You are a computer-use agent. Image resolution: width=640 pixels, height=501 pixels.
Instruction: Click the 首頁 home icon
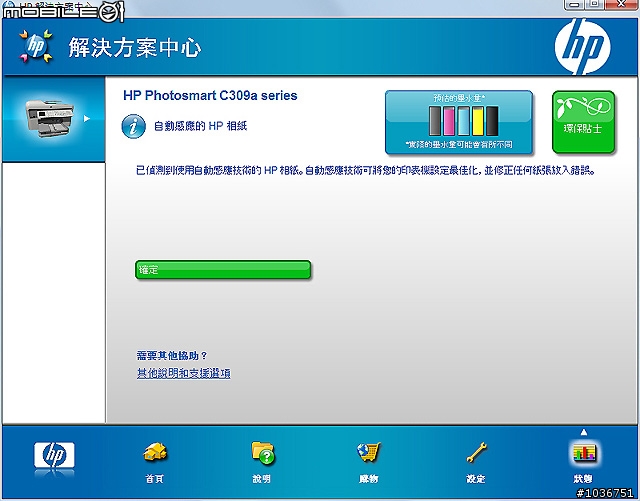tap(155, 453)
